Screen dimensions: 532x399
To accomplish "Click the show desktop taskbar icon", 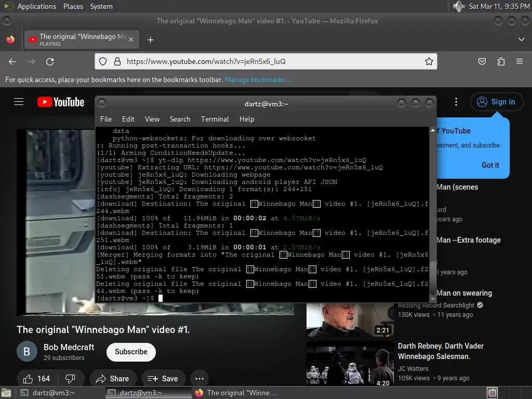I will [x=6, y=393].
